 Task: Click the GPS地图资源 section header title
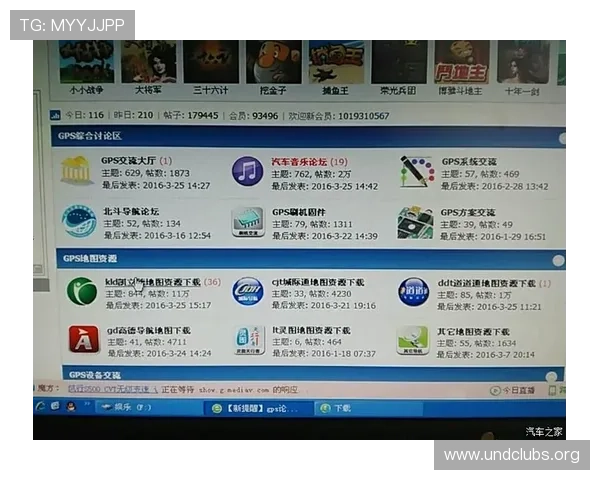pyautogui.click(x=90, y=259)
